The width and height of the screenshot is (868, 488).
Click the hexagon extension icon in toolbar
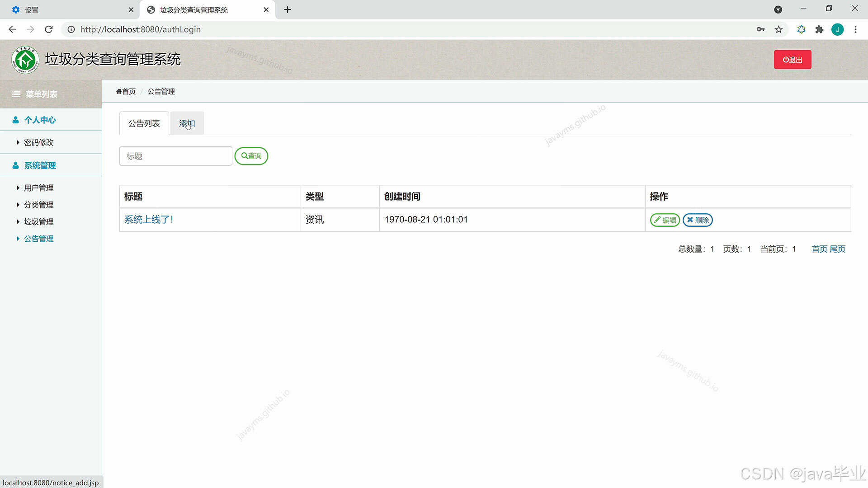tap(801, 29)
